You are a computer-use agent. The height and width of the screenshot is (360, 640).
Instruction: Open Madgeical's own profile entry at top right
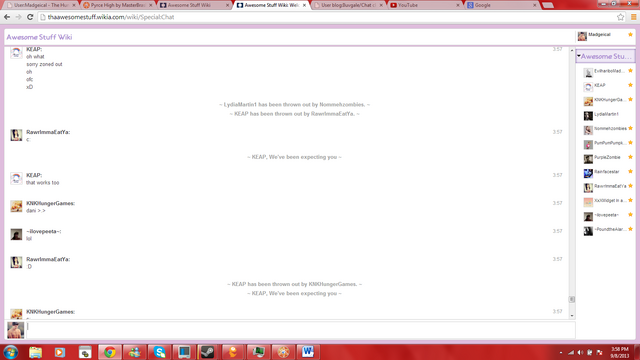[605, 36]
